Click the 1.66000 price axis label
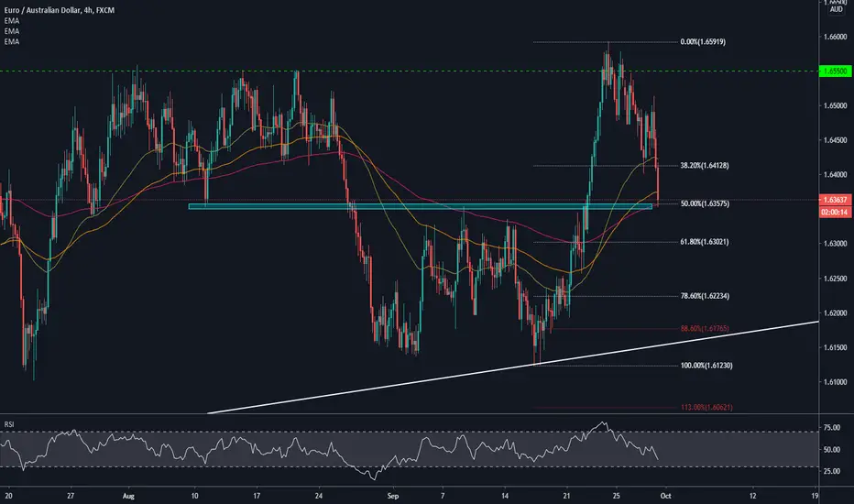The width and height of the screenshot is (854, 504). [x=835, y=37]
